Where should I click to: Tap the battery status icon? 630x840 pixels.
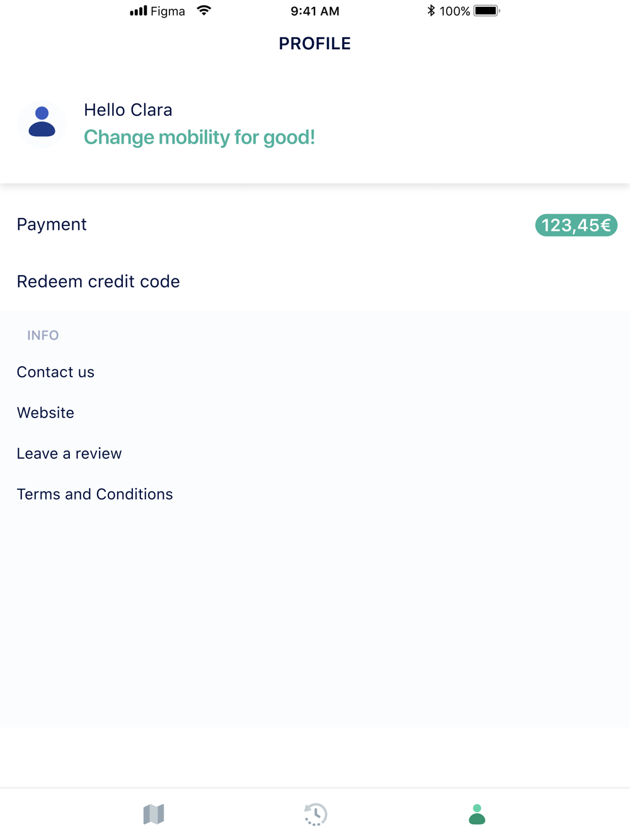pos(486,11)
